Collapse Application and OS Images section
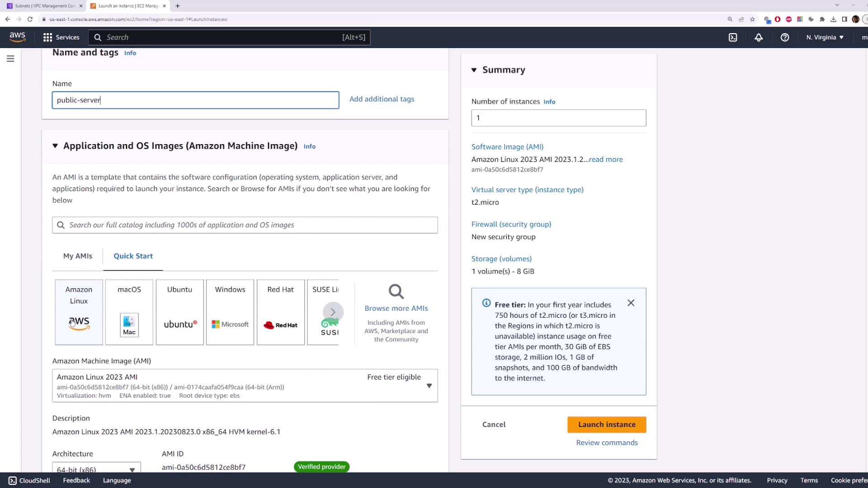This screenshot has width=868, height=488. [55, 146]
